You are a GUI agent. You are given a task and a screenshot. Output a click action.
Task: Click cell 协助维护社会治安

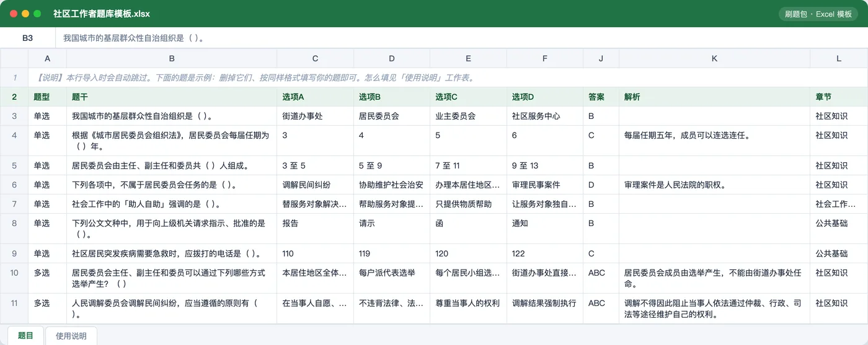[392, 185]
